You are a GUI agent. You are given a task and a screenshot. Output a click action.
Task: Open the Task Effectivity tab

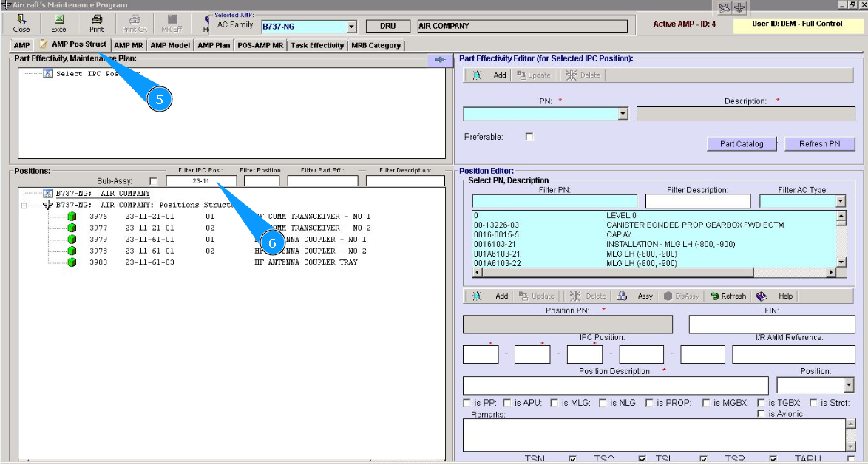(x=317, y=45)
